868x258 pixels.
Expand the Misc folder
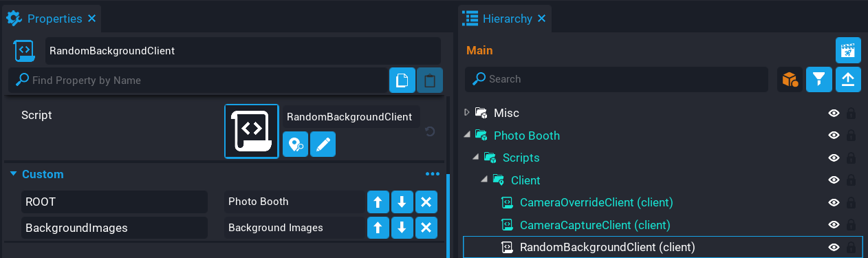coord(467,112)
